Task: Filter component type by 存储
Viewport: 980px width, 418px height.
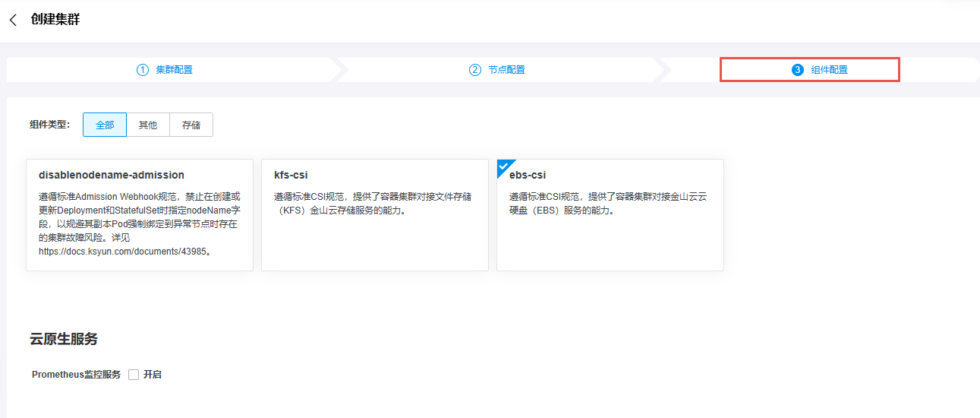Action: click(191, 125)
